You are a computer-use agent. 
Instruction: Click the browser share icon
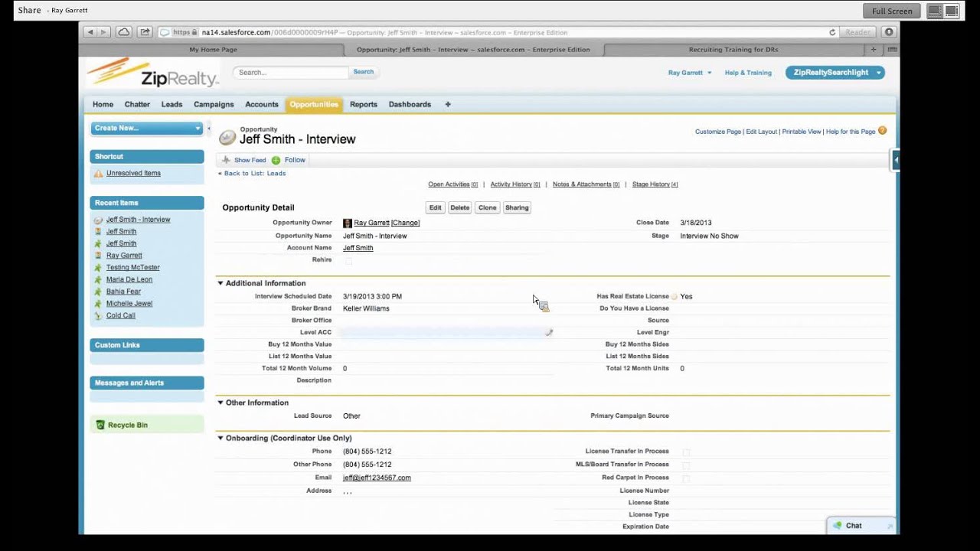pyautogui.click(x=144, y=32)
